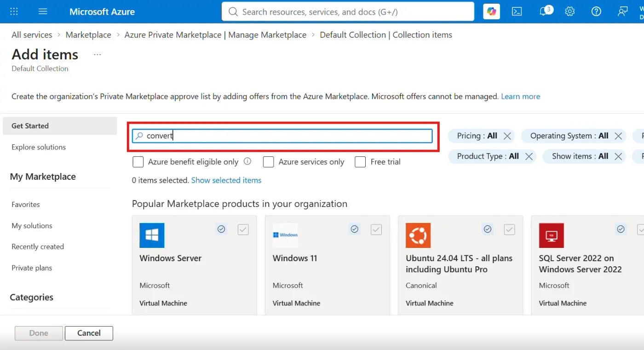Viewport: 644px width, 350px height.
Task: Open Cloud Shell terminal icon
Action: (517, 11)
